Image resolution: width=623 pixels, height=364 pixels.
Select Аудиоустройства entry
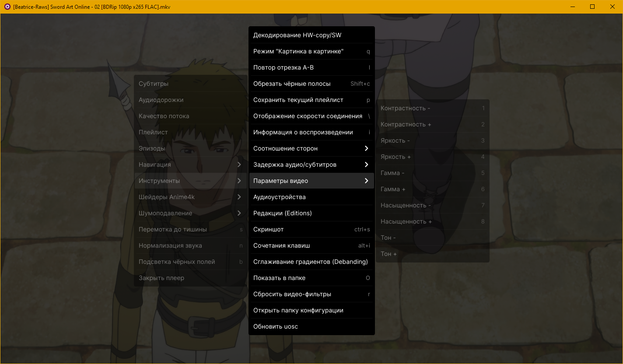[x=311, y=197]
